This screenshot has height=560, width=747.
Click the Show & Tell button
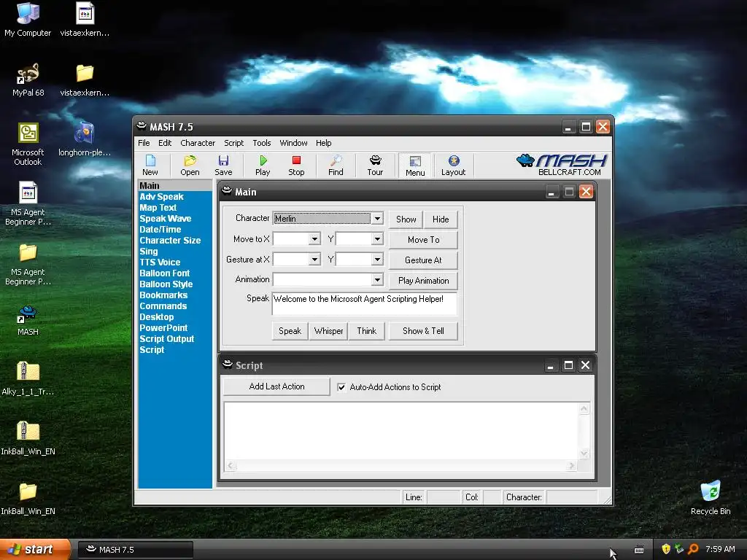click(424, 331)
